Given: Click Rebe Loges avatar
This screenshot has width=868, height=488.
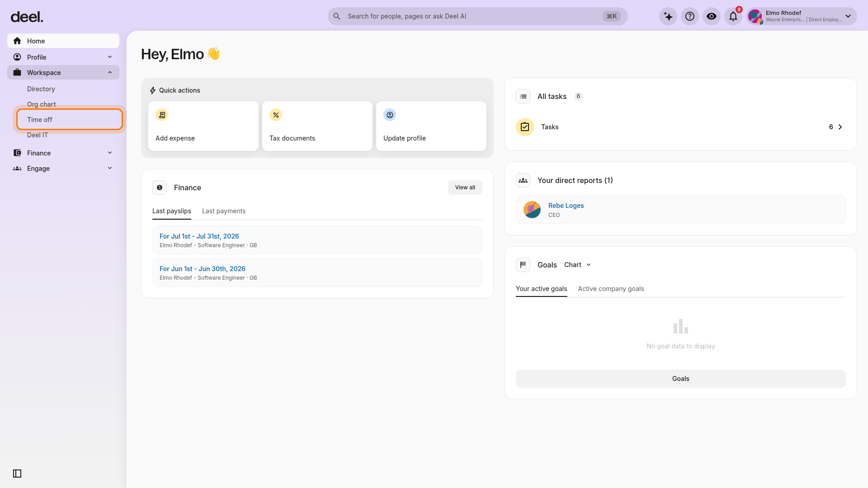Looking at the screenshot, I should [x=532, y=210].
